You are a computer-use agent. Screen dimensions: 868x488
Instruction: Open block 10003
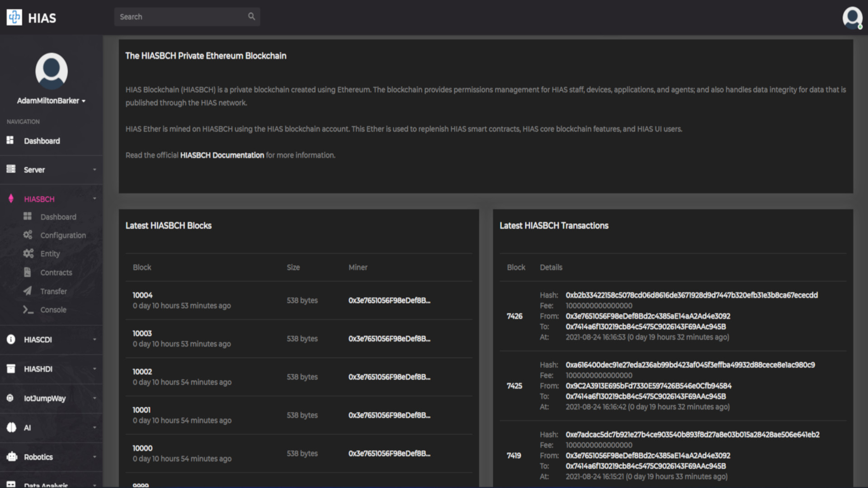(x=142, y=333)
